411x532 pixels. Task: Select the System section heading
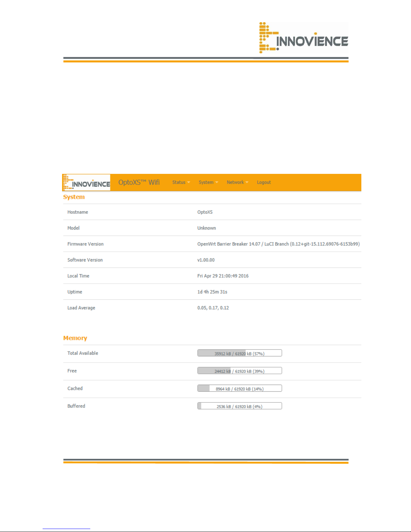[x=74, y=197]
